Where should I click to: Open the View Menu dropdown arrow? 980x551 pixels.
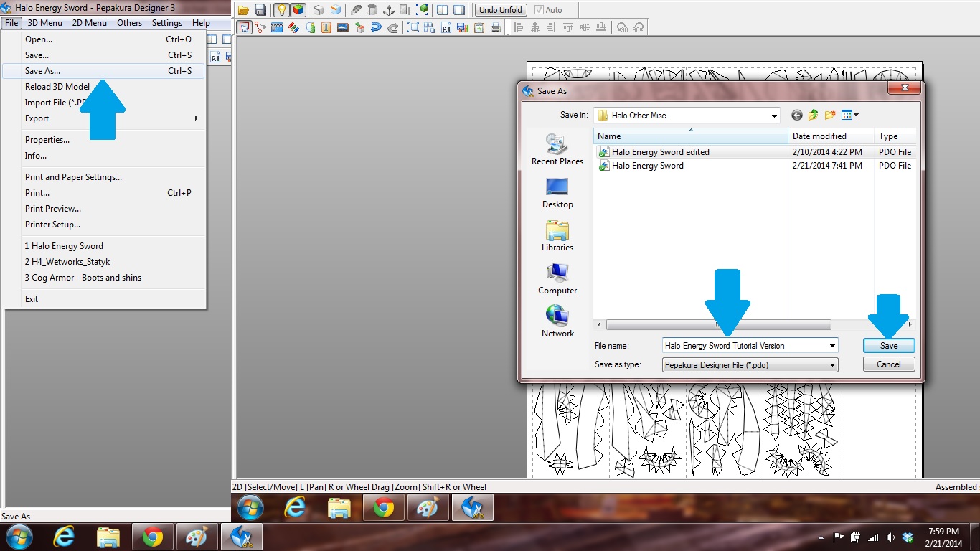pos(856,116)
